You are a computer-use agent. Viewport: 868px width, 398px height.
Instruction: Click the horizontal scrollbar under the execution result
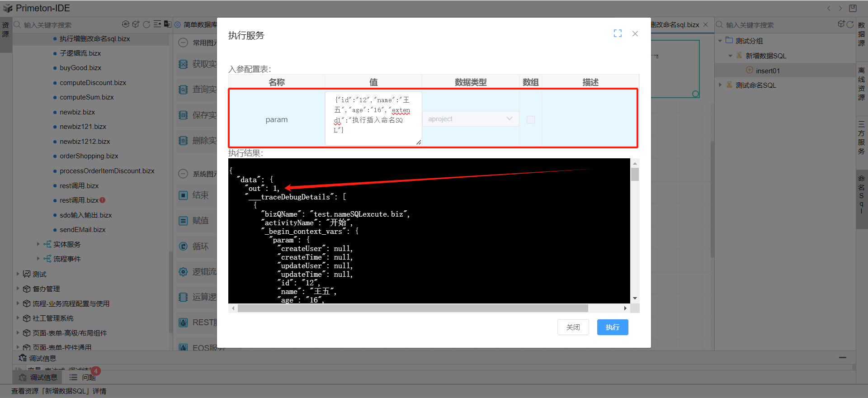click(x=412, y=308)
